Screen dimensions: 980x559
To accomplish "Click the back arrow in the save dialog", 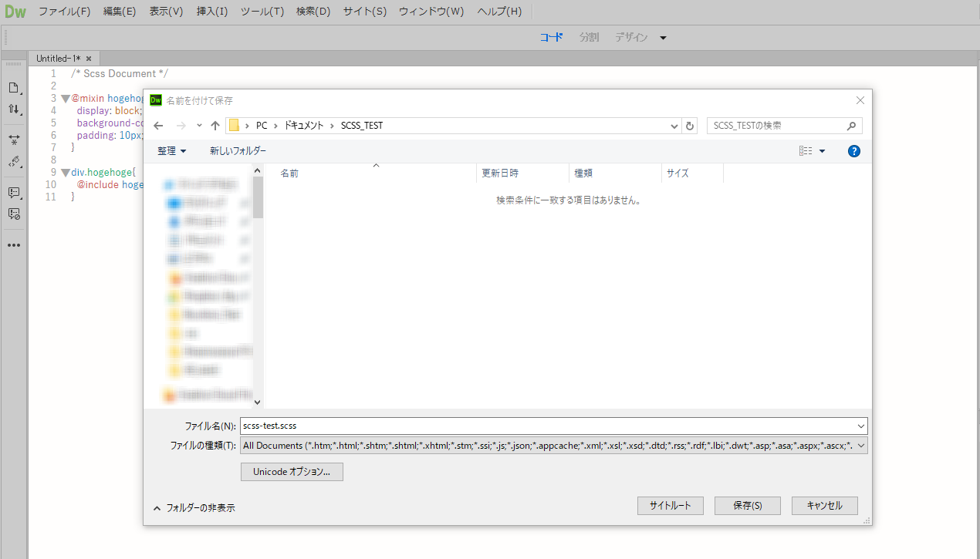I will [158, 125].
